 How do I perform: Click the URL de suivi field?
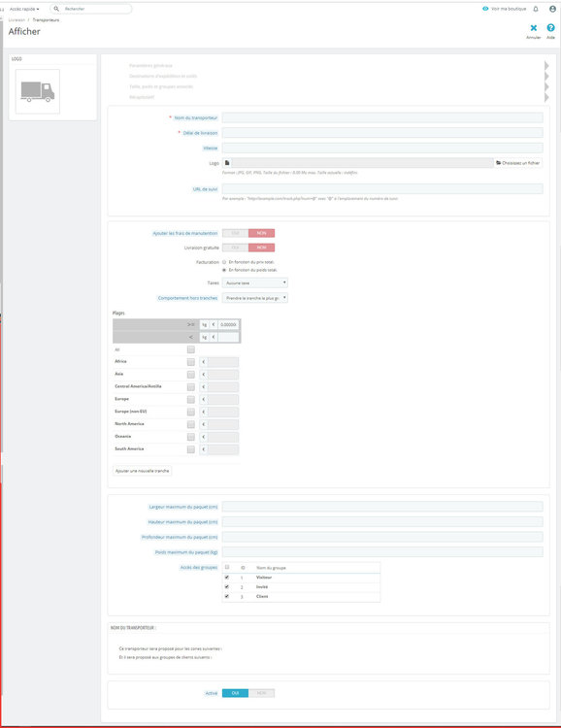(x=382, y=188)
